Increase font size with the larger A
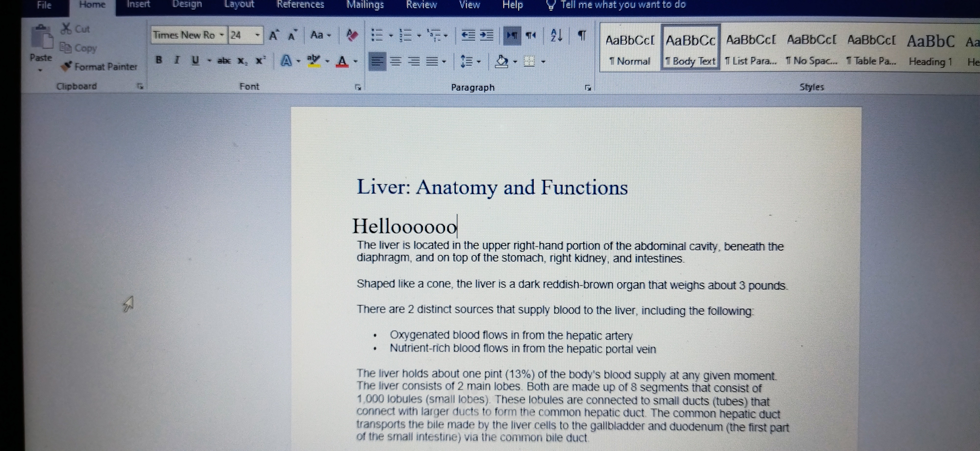Viewport: 980px width, 451px height. click(x=274, y=35)
